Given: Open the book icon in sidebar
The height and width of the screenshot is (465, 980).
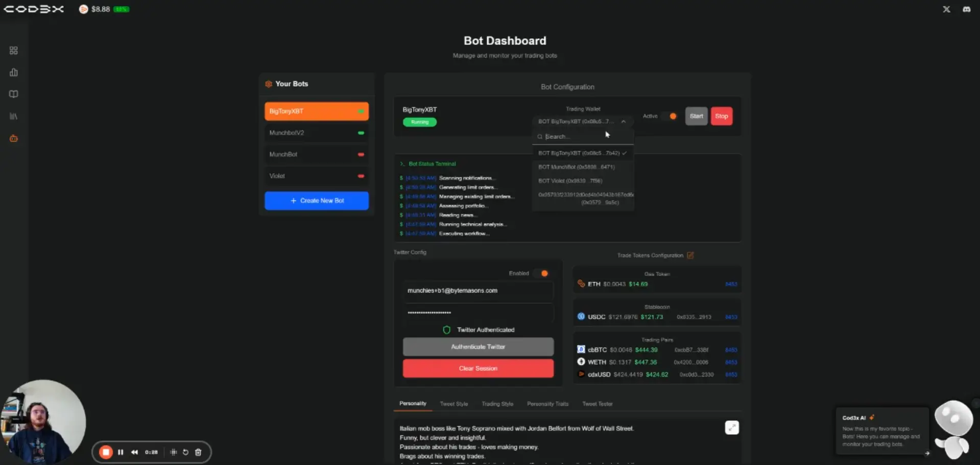Looking at the screenshot, I should 14,94.
